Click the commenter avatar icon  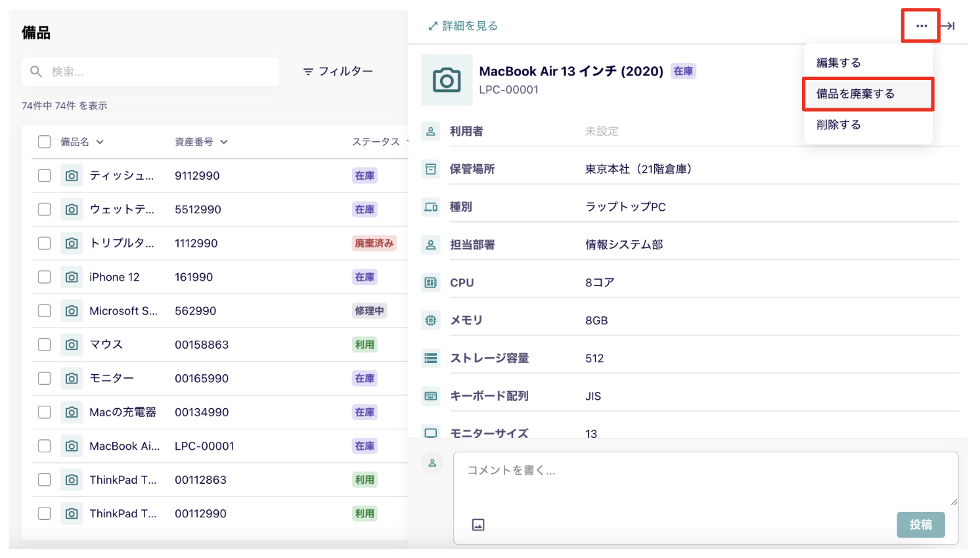[x=432, y=463]
